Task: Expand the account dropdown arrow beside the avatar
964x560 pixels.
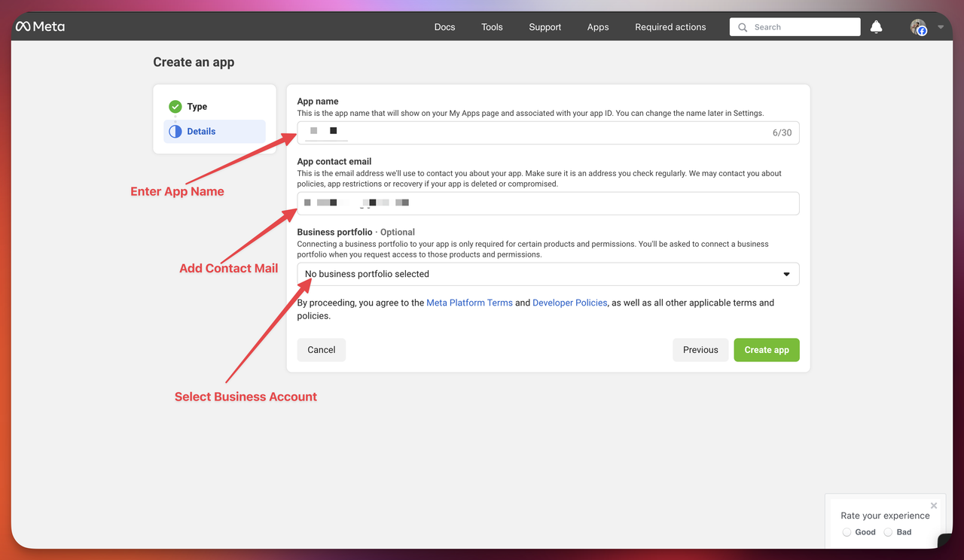Action: (941, 27)
